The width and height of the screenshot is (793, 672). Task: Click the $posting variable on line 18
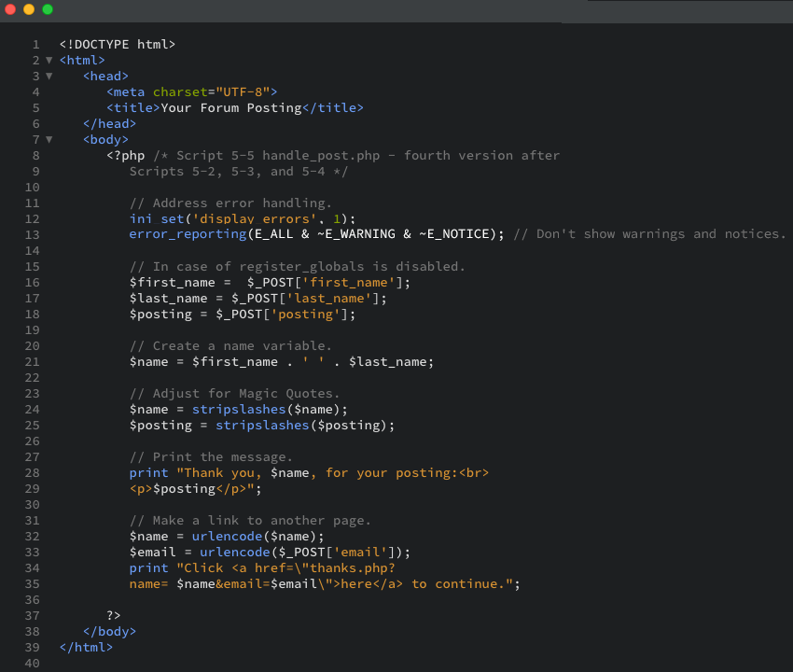point(160,315)
